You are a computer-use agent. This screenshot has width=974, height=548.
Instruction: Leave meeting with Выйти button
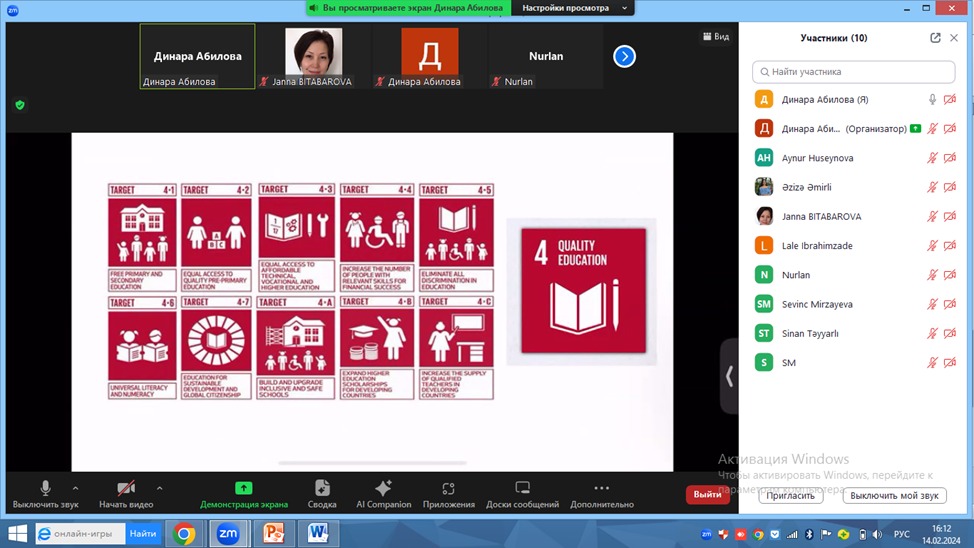[707, 495]
